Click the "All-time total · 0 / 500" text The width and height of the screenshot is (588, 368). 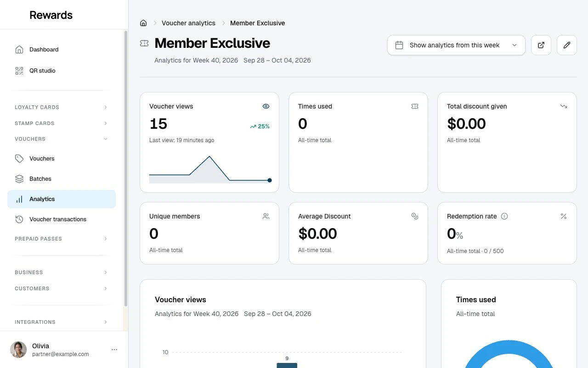pyautogui.click(x=475, y=251)
